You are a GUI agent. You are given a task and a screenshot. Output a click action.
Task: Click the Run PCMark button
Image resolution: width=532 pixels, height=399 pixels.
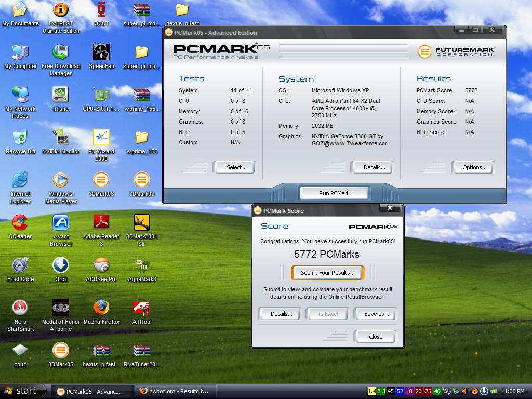[x=334, y=193]
